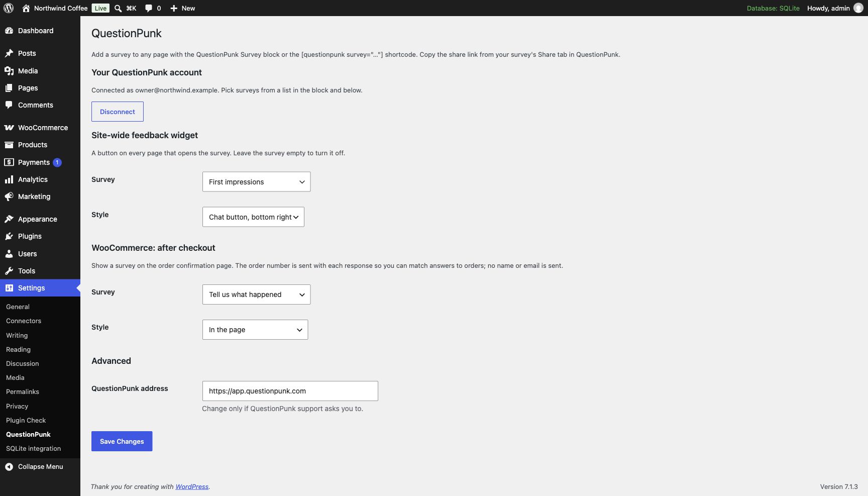
Task: Open the Reading settings submenu
Action: pyautogui.click(x=18, y=349)
